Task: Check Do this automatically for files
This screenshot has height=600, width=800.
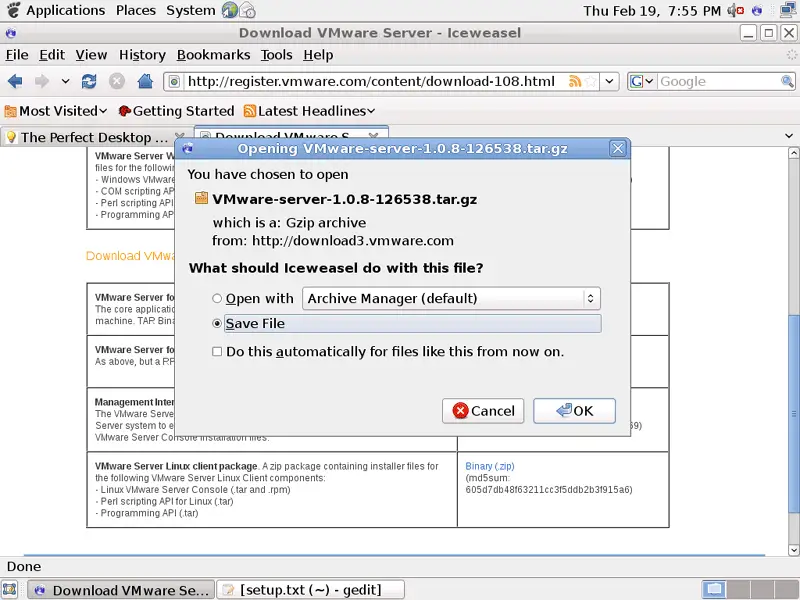Action: (217, 352)
